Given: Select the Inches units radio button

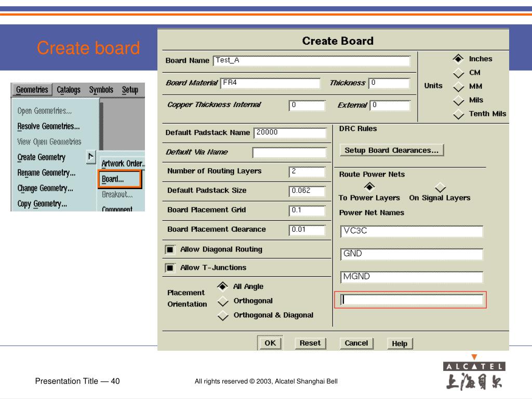Looking at the screenshot, I should click(458, 59).
